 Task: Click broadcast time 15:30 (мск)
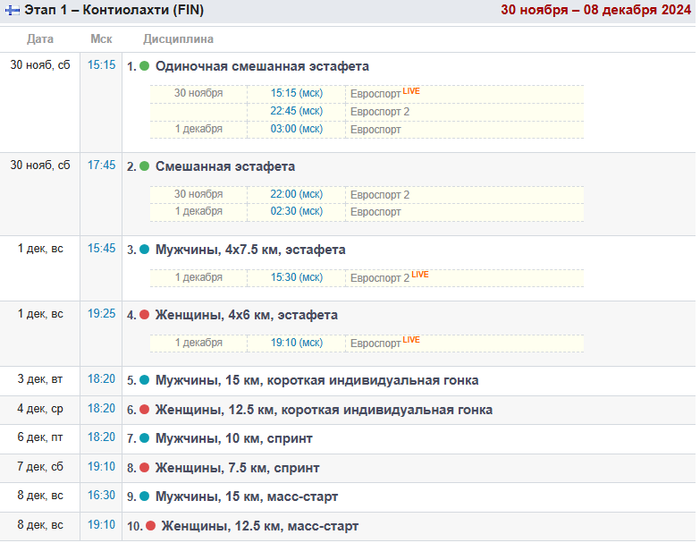(296, 277)
